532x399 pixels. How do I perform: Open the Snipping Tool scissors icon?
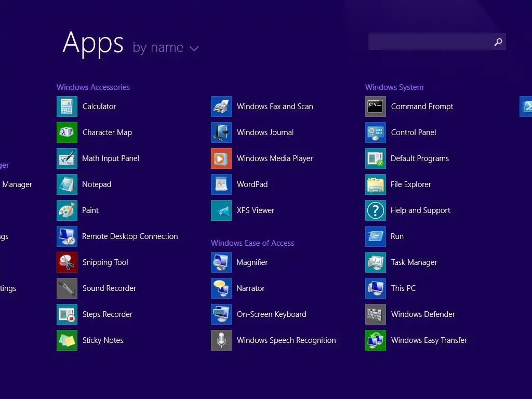point(67,262)
